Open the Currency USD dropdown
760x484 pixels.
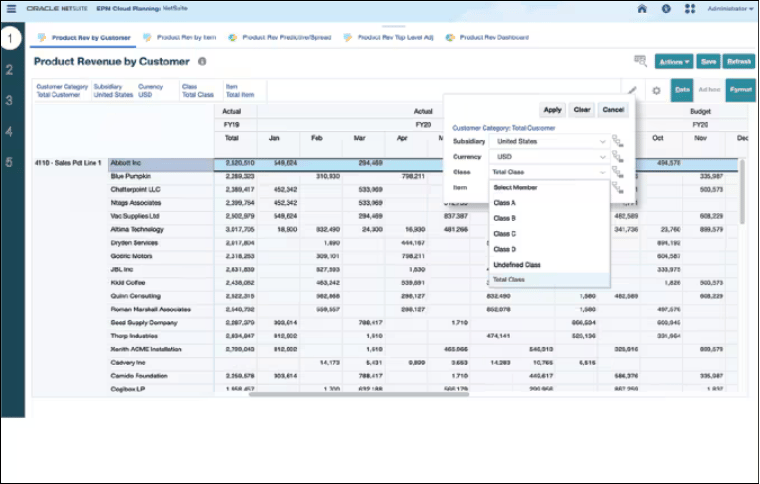click(x=549, y=157)
